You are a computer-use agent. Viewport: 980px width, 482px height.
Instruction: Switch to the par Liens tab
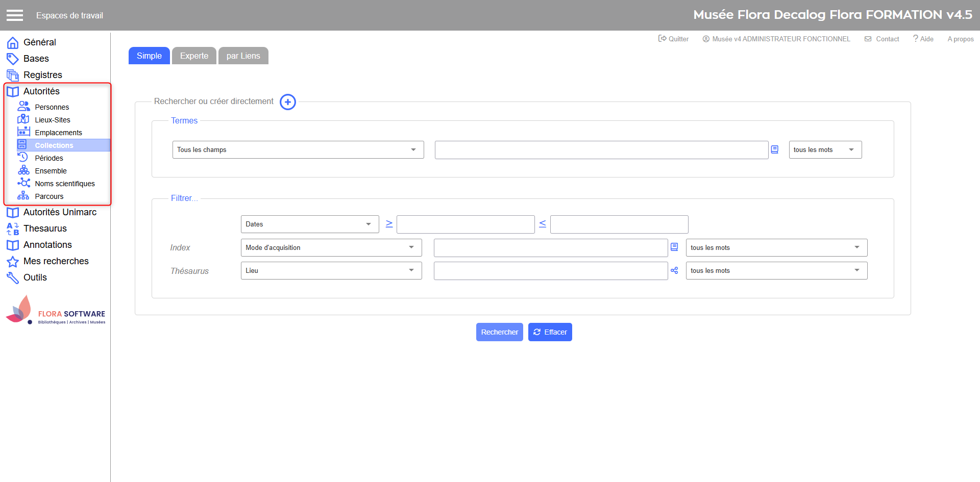tap(243, 56)
